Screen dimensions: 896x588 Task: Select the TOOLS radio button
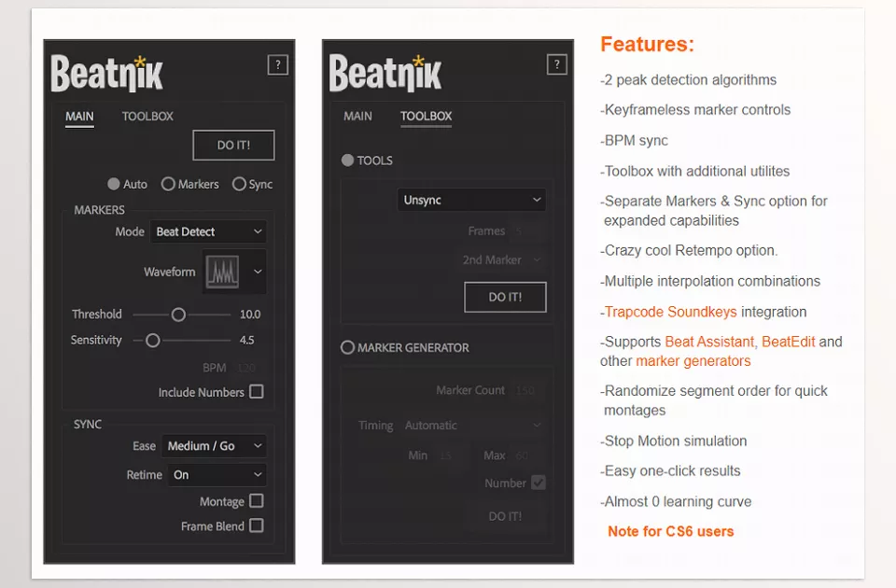347,161
